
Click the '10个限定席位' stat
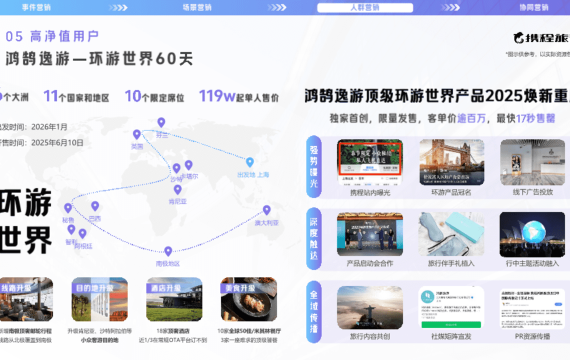point(154,96)
